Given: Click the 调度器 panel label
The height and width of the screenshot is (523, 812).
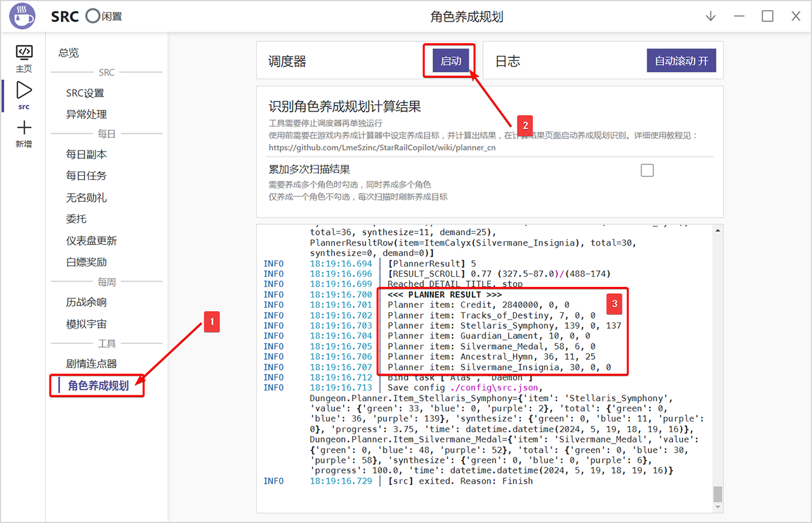Looking at the screenshot, I should click(287, 61).
